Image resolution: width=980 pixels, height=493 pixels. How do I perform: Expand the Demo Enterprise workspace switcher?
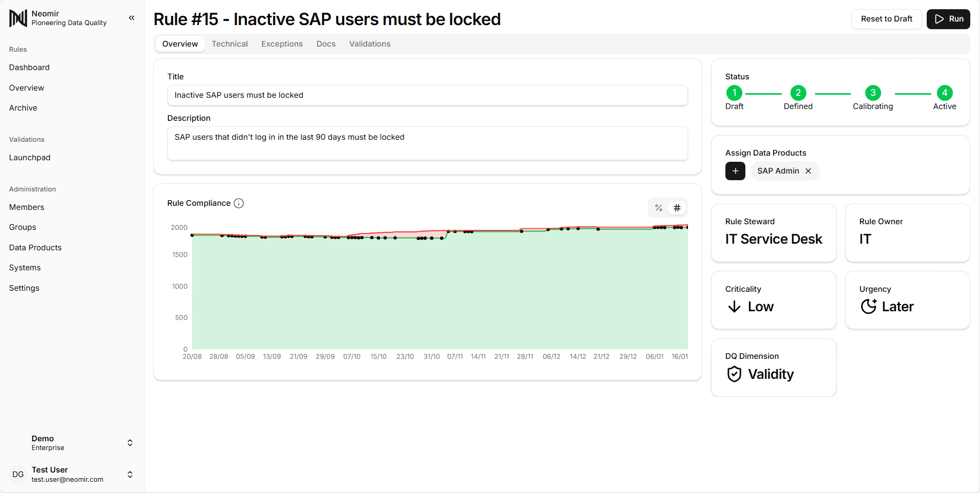(x=130, y=443)
